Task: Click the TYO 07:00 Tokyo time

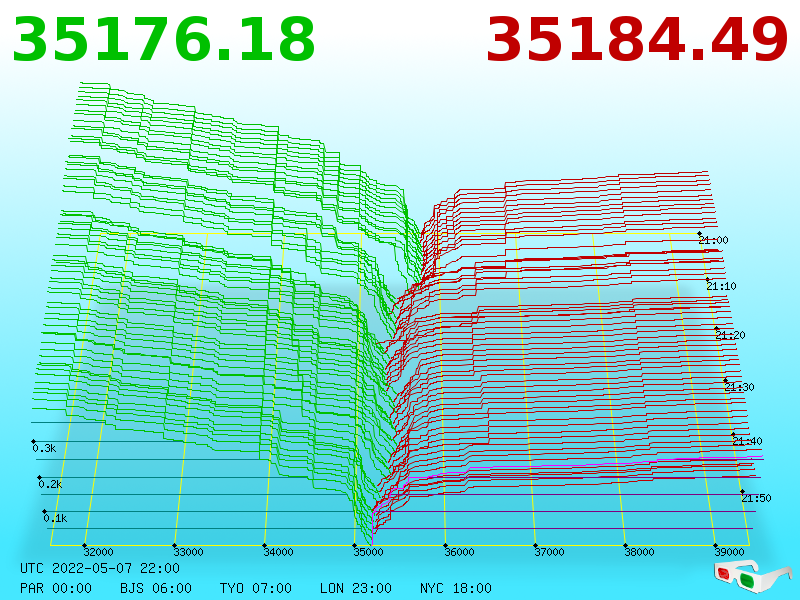Action: [256, 588]
